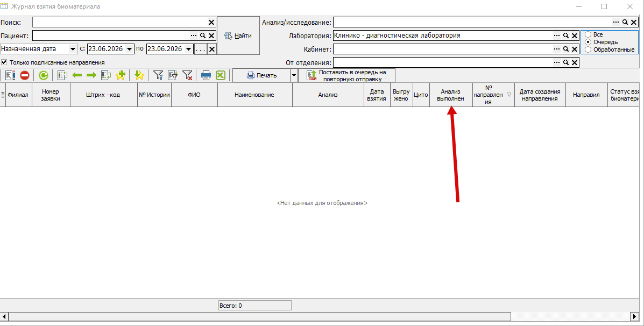Select the Обработанные radio button
This screenshot has width=644, height=326.
[588, 49]
